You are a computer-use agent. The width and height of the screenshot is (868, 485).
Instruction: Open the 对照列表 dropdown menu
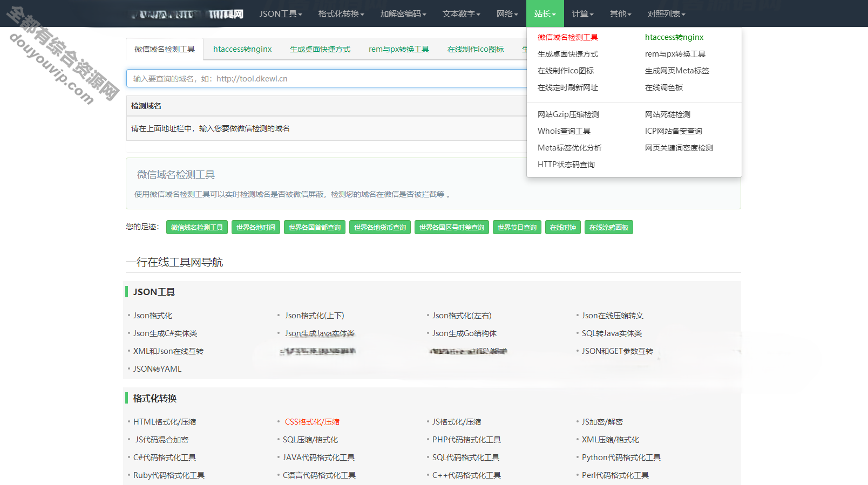(x=667, y=13)
